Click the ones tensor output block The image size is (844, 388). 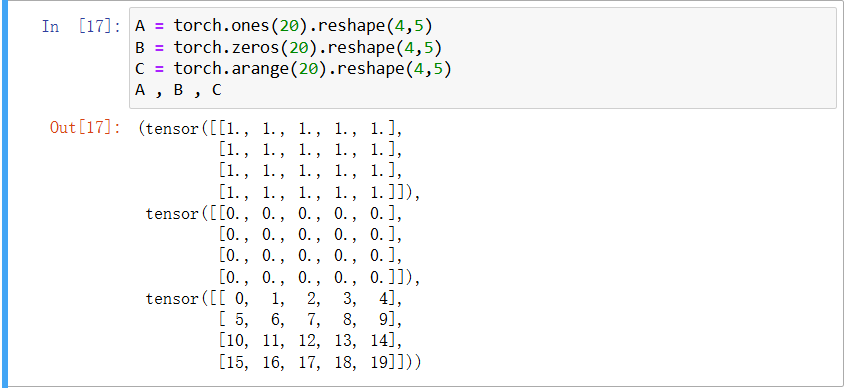pos(279,160)
